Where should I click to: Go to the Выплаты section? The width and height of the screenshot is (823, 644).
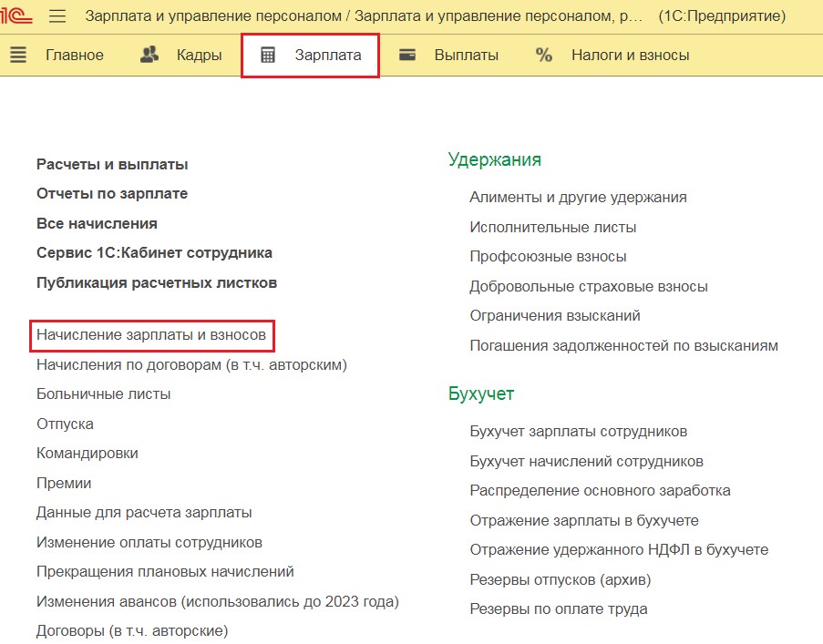pyautogui.click(x=466, y=55)
